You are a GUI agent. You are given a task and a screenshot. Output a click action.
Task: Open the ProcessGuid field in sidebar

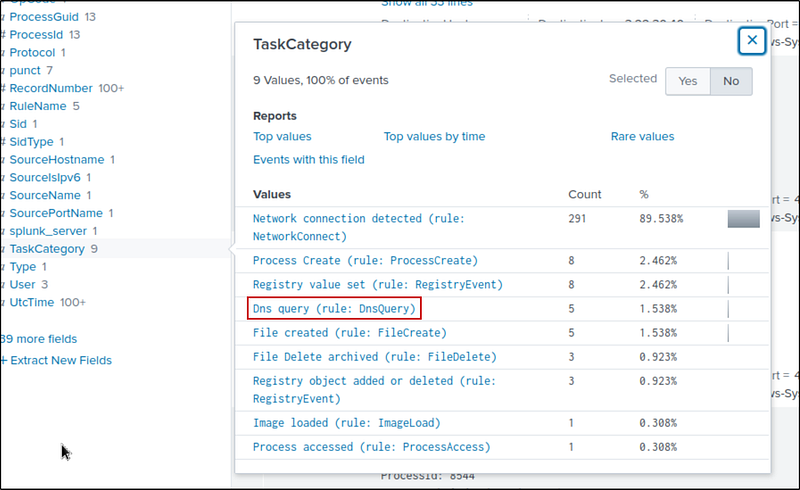pyautogui.click(x=45, y=17)
